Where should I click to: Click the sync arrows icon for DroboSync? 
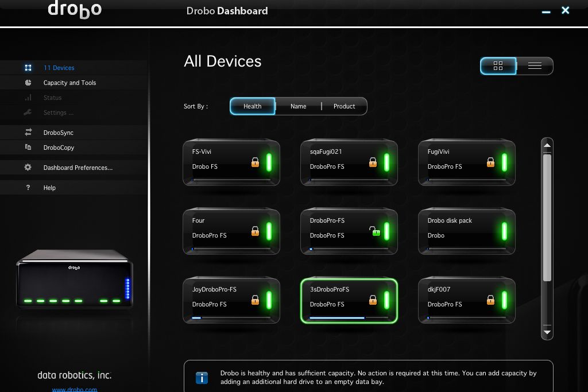click(28, 132)
